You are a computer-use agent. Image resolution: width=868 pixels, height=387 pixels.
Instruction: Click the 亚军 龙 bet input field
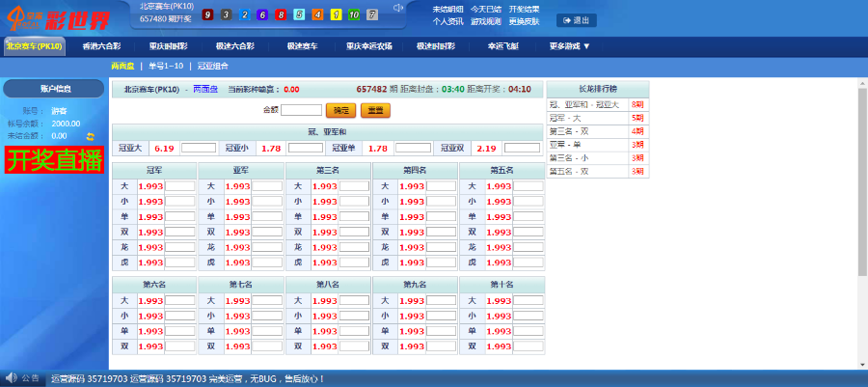tap(267, 247)
